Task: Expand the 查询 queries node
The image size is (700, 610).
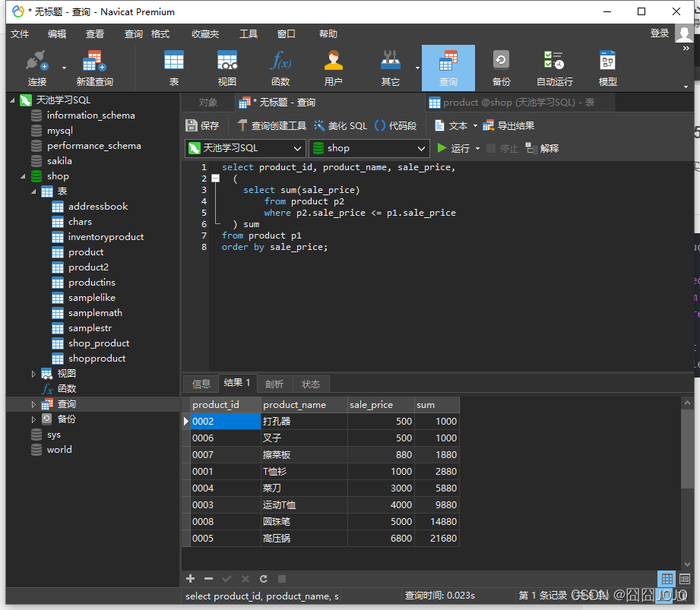Action: [x=33, y=404]
